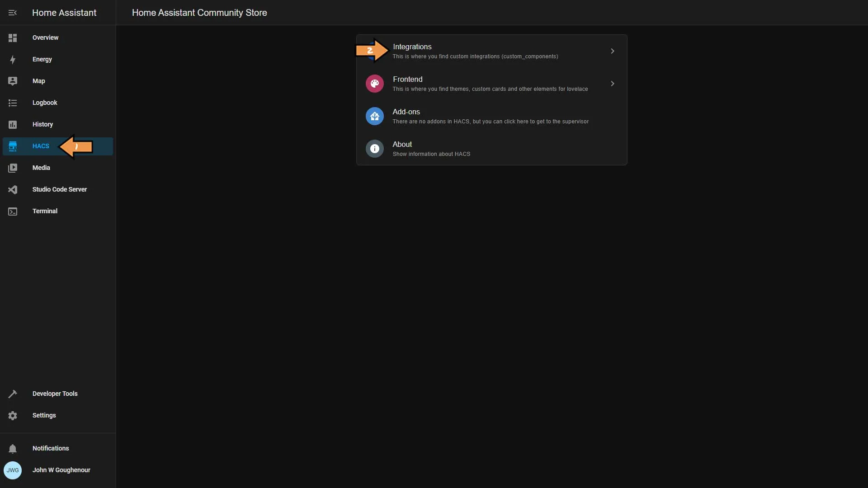Screen dimensions: 868x488
Task: Expand Integrations chevron arrow
Action: click(x=613, y=51)
